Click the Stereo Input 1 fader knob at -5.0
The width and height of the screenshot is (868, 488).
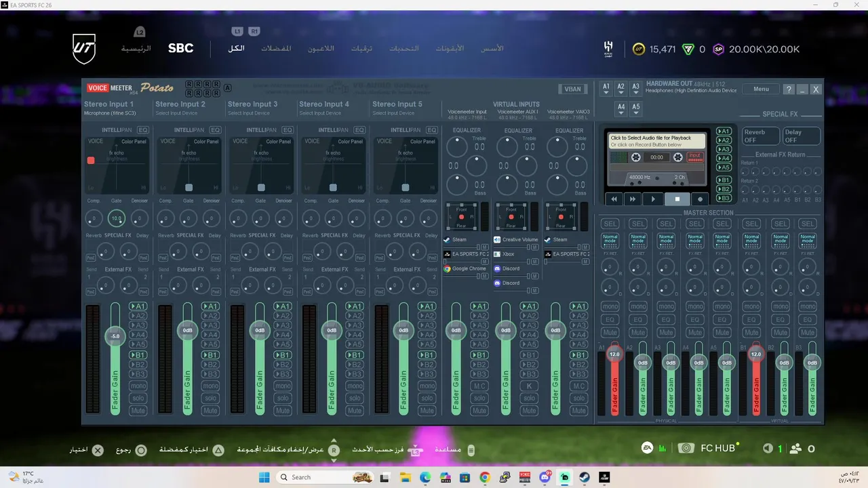click(115, 335)
